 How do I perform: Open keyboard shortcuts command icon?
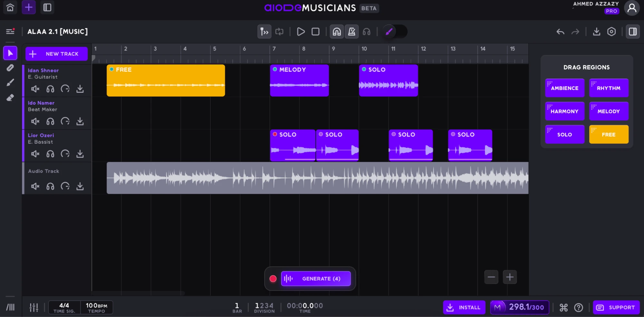[x=563, y=308]
